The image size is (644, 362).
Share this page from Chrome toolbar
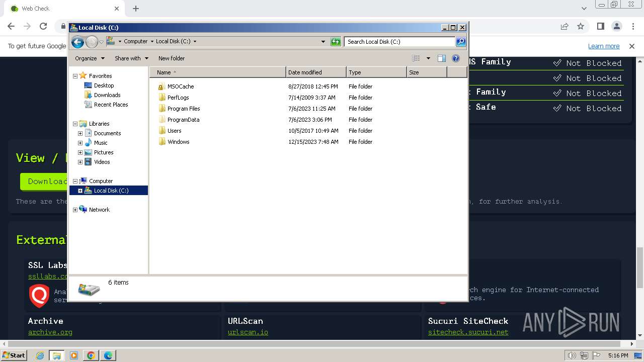coord(565,26)
